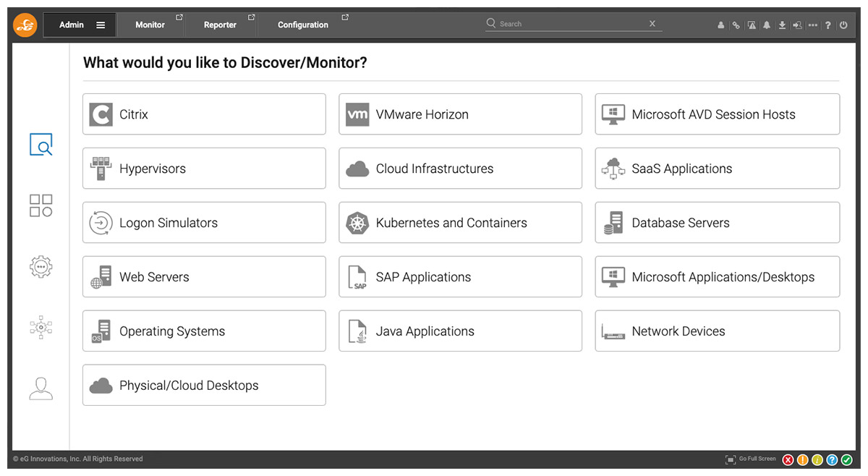Select Microsoft AVD Session Hosts tile
The image size is (868, 476).
click(718, 114)
